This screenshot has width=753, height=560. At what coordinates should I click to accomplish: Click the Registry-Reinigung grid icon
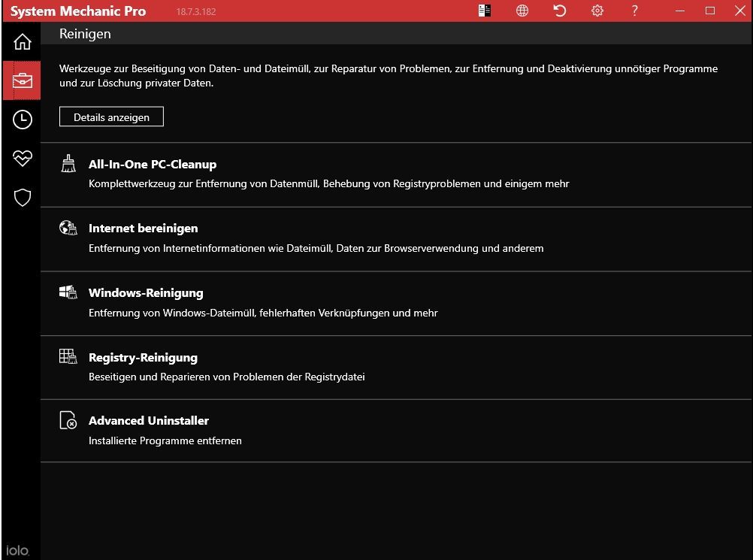click(x=68, y=357)
